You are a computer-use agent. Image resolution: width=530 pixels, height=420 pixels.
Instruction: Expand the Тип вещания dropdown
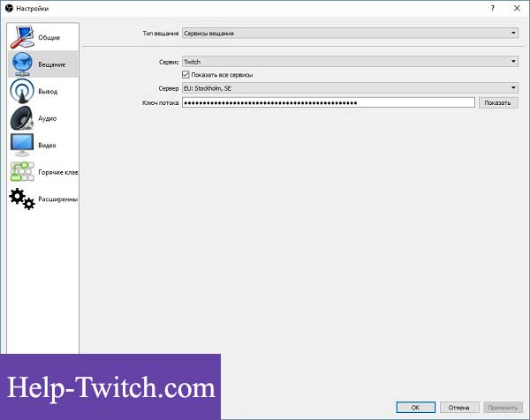(349, 34)
